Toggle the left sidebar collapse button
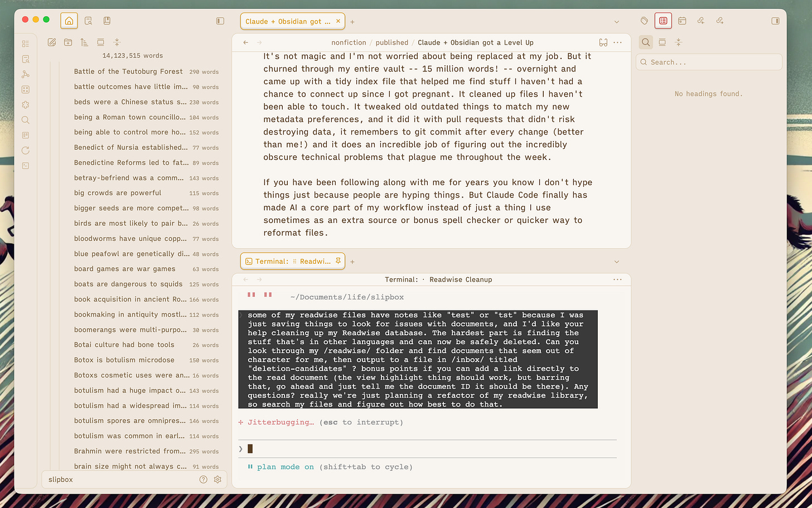 coord(220,21)
